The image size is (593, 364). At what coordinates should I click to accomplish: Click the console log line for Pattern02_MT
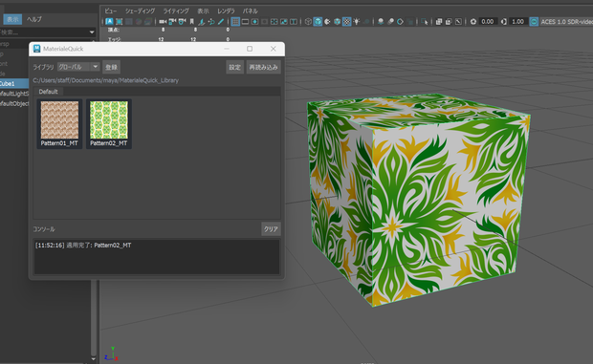click(x=83, y=246)
